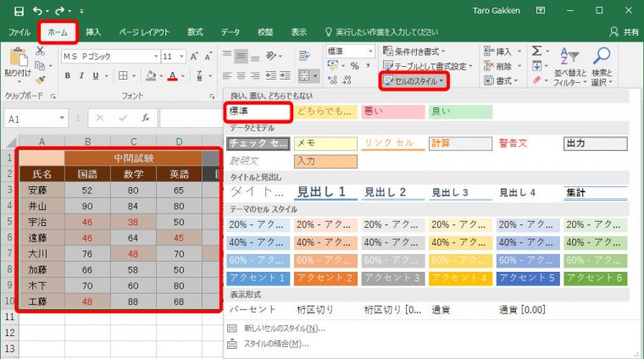
Task: Open the font size 11 dropdown
Action: (181, 56)
